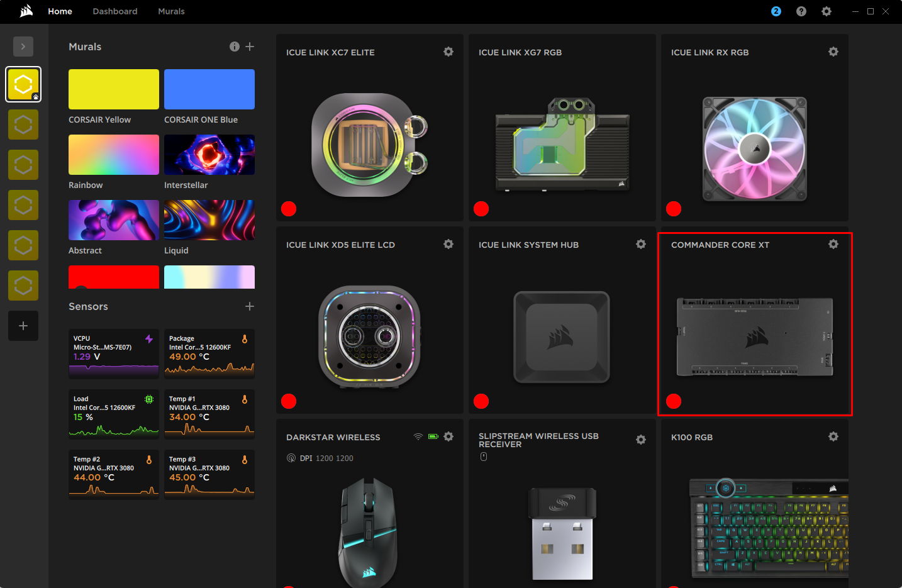Screen dimensions: 902x588
Task: Check DARKSTAR WIRELESS wifi signal icon
Action: (418, 436)
